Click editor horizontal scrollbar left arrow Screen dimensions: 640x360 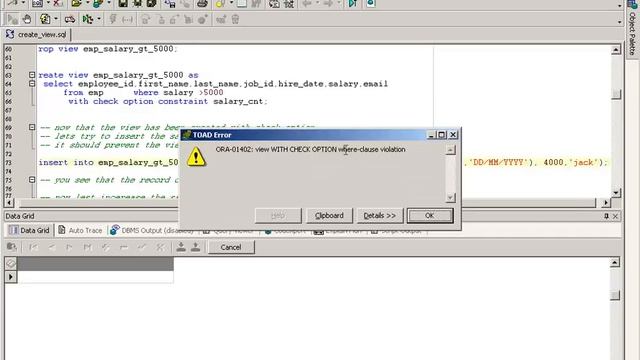coord(9,202)
